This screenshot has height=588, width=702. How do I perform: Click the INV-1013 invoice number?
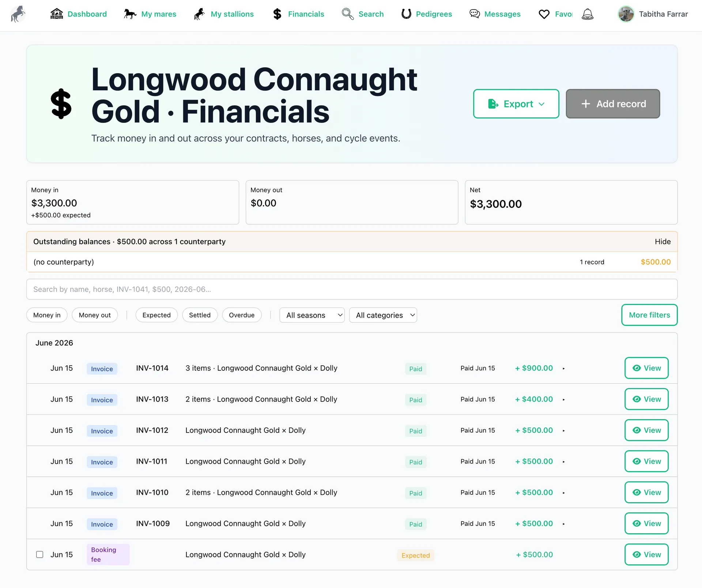click(x=152, y=399)
